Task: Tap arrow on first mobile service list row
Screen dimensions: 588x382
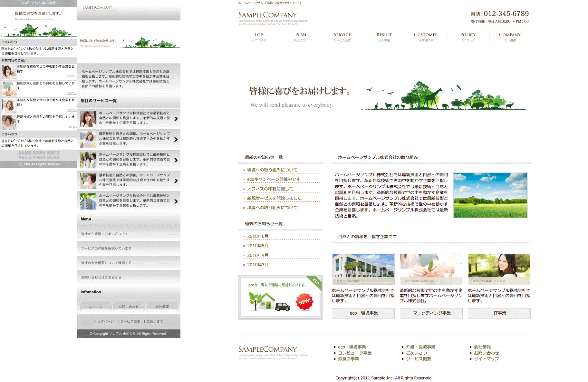Action: point(176,119)
